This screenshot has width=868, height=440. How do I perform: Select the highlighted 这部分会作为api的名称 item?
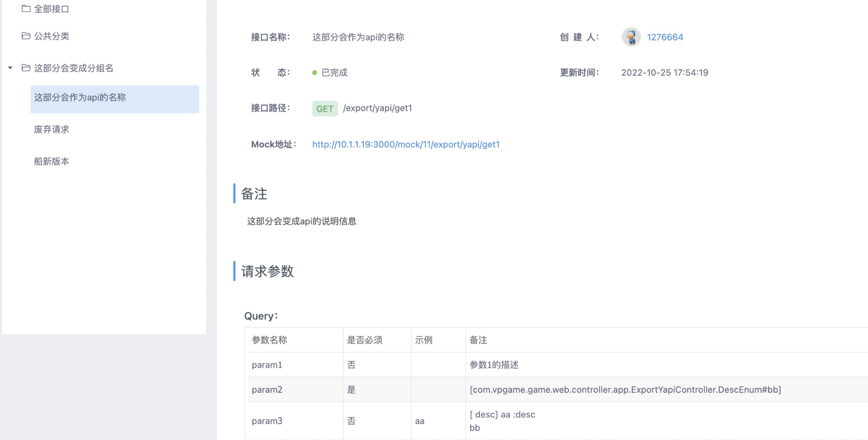[x=80, y=98]
